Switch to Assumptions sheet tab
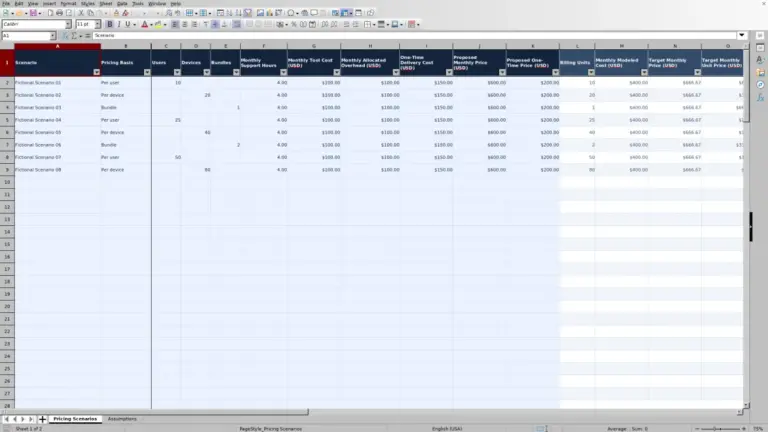 (x=122, y=419)
